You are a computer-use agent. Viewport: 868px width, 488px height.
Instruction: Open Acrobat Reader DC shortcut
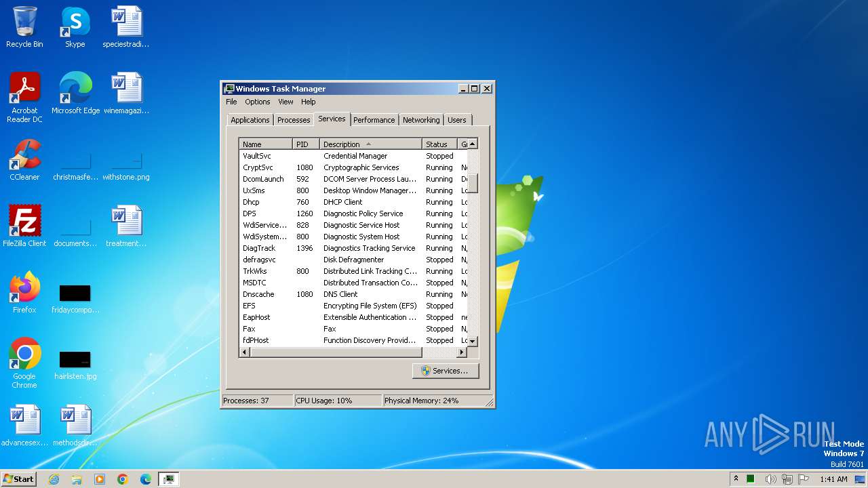point(24,97)
